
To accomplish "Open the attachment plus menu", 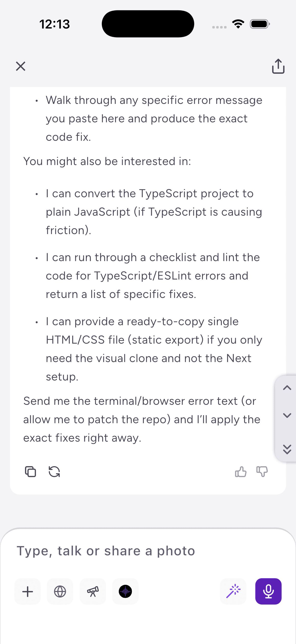I will click(27, 591).
